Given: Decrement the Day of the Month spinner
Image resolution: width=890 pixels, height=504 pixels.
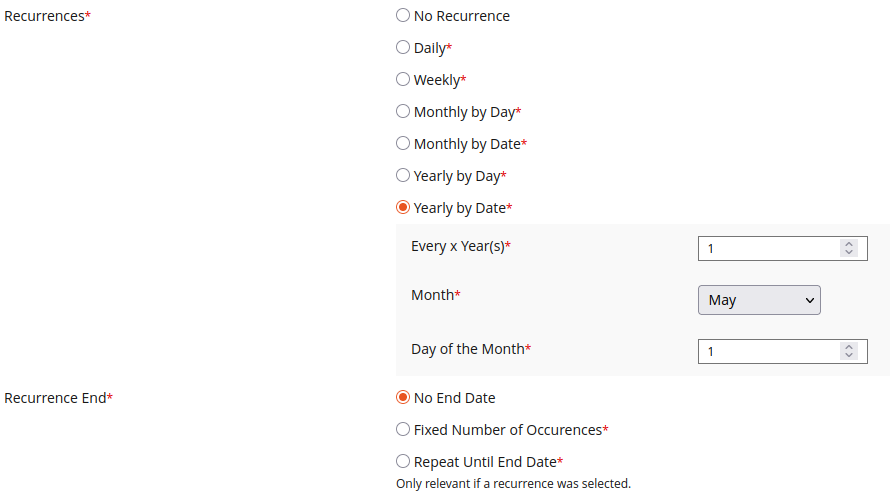Looking at the screenshot, I should [x=849, y=355].
